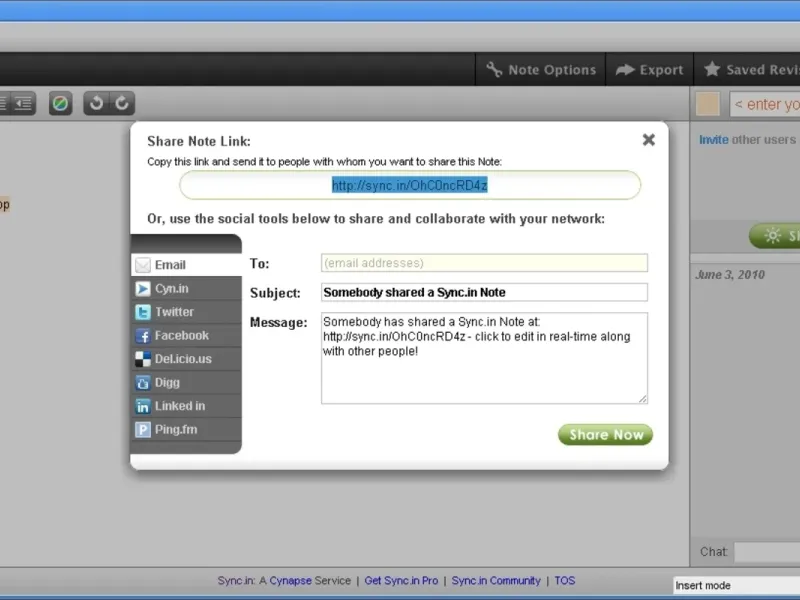Open the Export menu
This screenshot has width=800, height=600.
point(649,69)
